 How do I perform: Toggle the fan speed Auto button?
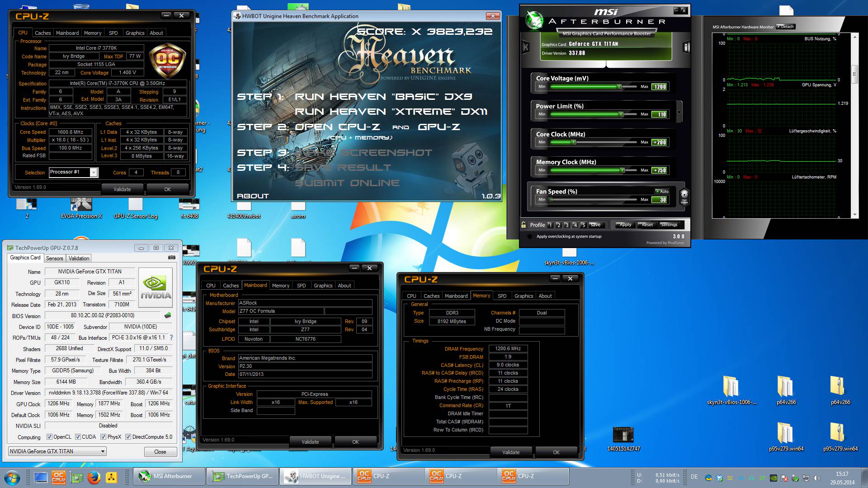661,191
